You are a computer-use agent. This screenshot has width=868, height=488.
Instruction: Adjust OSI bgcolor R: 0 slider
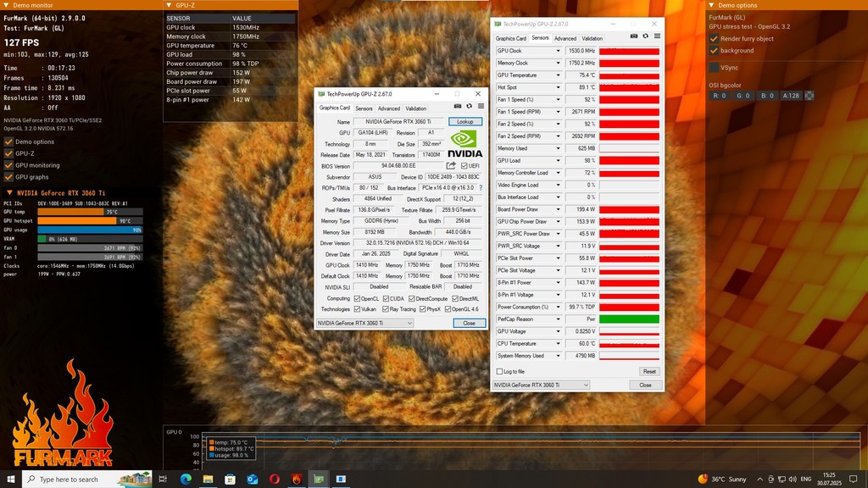(x=720, y=96)
